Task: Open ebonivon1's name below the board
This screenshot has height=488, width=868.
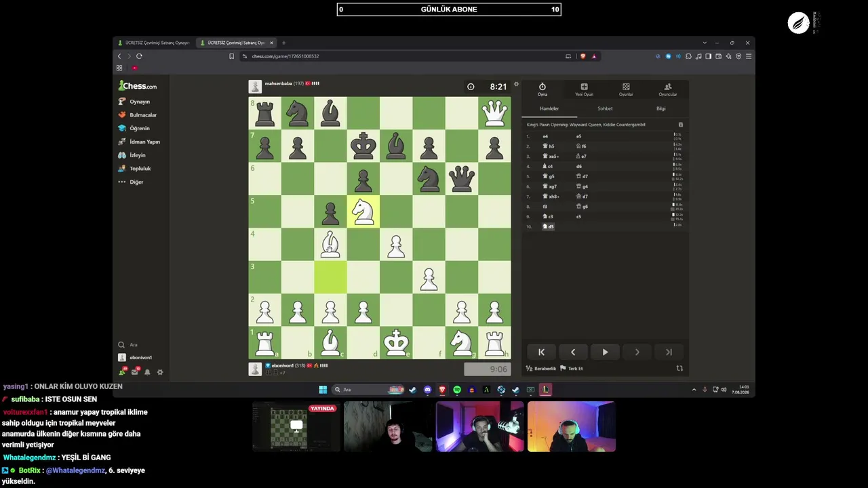Action: click(x=283, y=365)
